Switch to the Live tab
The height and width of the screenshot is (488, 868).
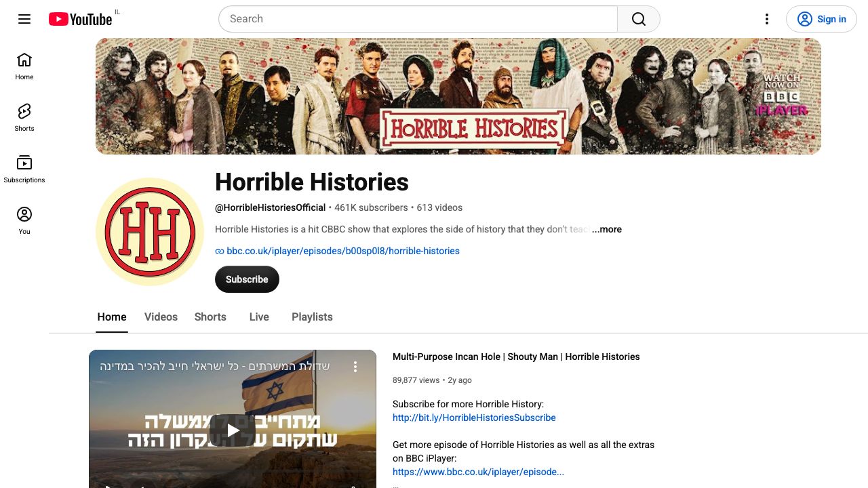[x=259, y=317]
